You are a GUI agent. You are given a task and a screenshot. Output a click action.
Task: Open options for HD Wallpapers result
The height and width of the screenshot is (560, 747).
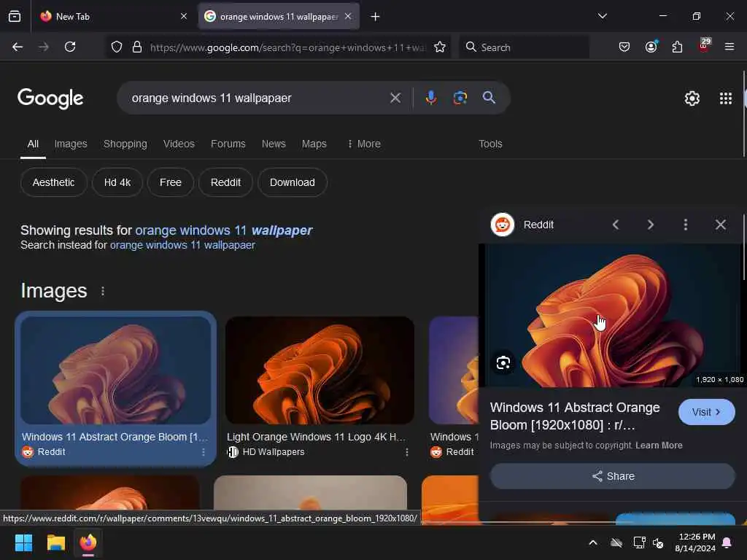click(x=407, y=452)
